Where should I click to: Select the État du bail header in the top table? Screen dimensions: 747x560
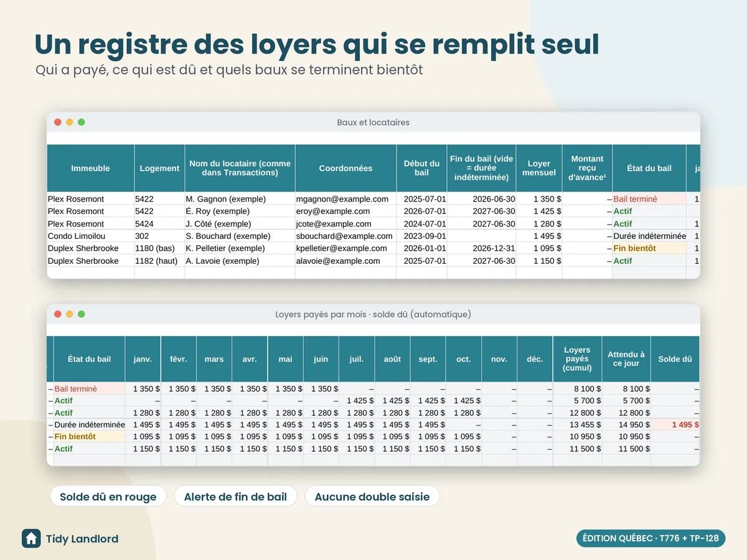click(x=649, y=168)
